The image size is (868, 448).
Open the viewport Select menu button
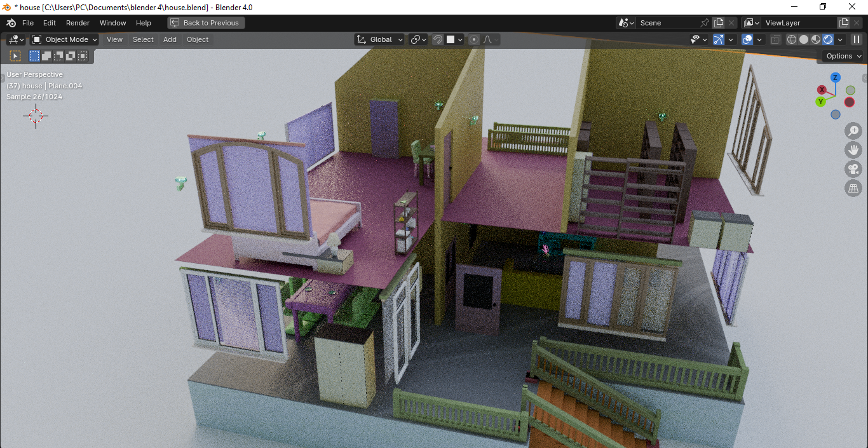point(143,39)
